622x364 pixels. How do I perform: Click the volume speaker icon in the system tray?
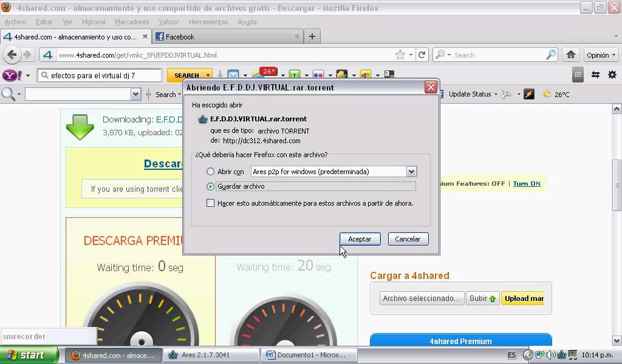[550, 355]
